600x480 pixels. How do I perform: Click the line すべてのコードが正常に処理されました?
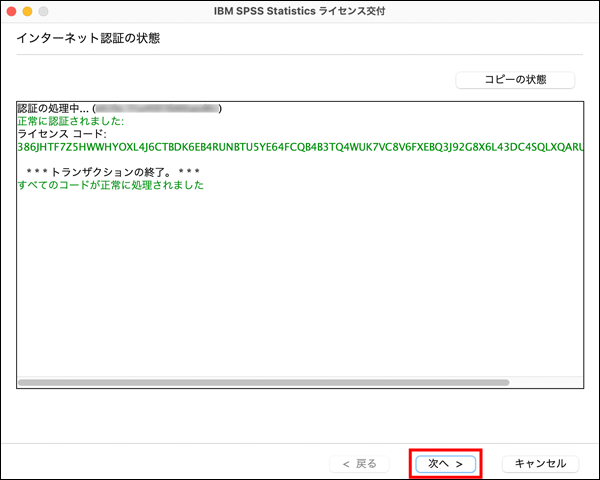(111, 185)
